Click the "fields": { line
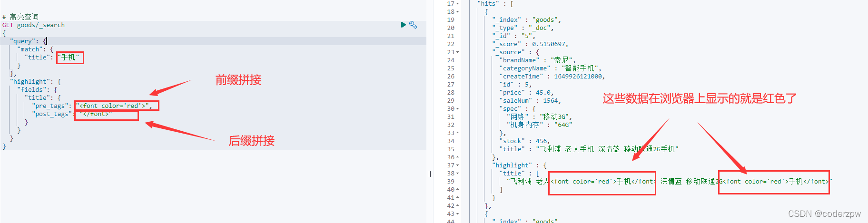 click(37, 90)
